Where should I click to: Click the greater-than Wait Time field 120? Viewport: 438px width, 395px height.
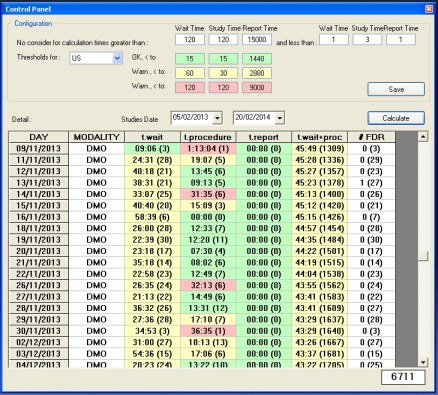pos(190,40)
